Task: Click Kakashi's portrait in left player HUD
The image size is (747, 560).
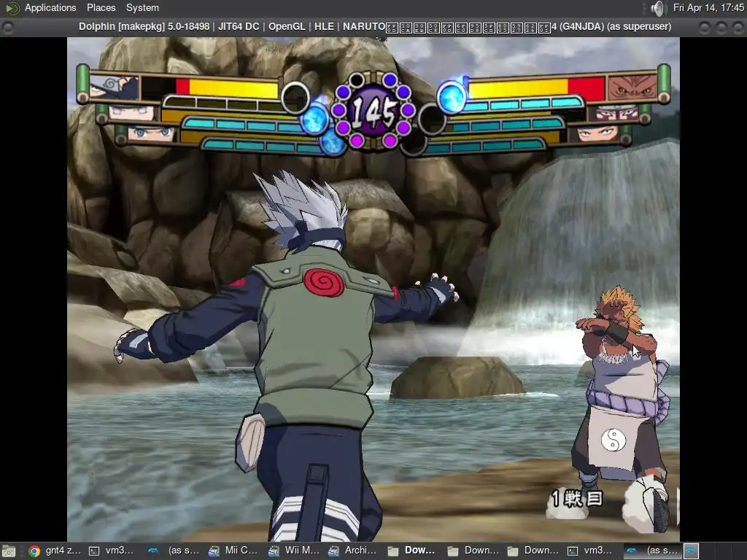Action: click(115, 87)
